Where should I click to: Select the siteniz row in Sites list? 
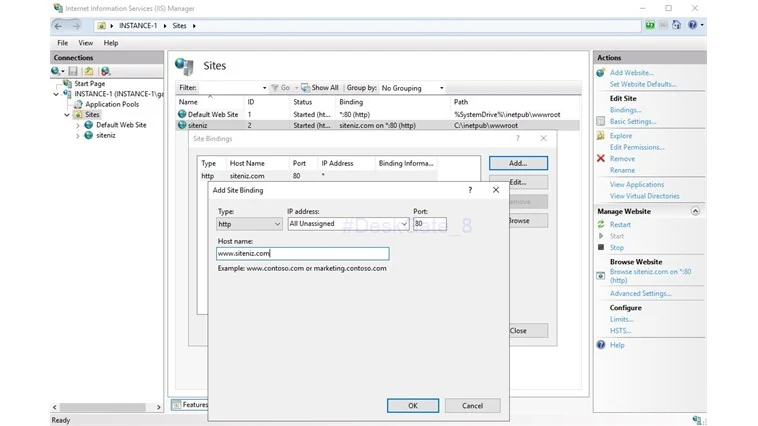(x=377, y=125)
